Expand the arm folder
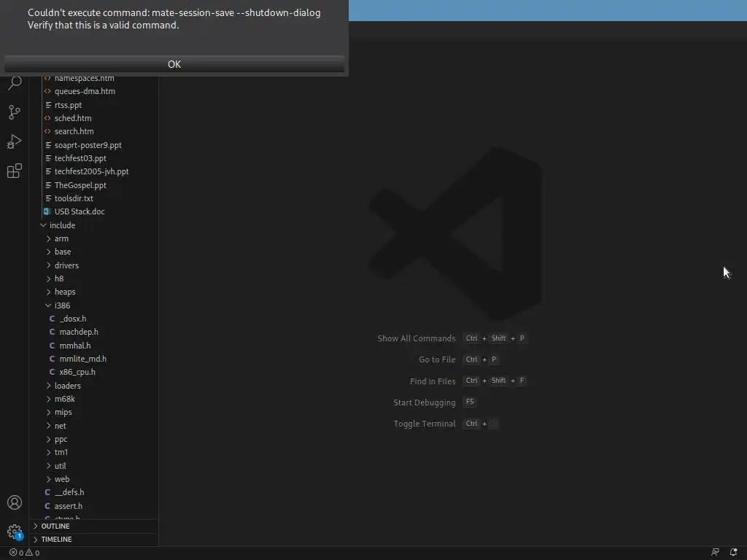Viewport: 747px width, 560px height. (x=94, y=238)
